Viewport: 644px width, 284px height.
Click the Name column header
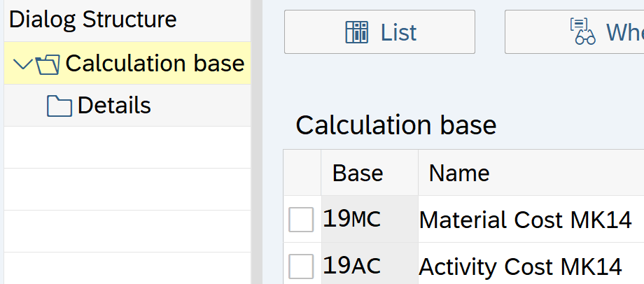pyautogui.click(x=458, y=173)
